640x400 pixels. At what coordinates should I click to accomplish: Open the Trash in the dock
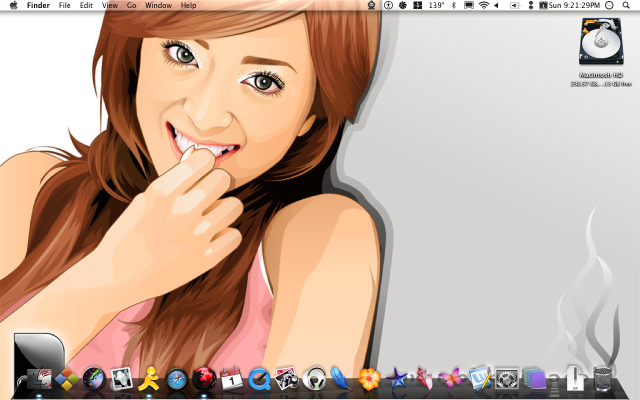pyautogui.click(x=602, y=379)
